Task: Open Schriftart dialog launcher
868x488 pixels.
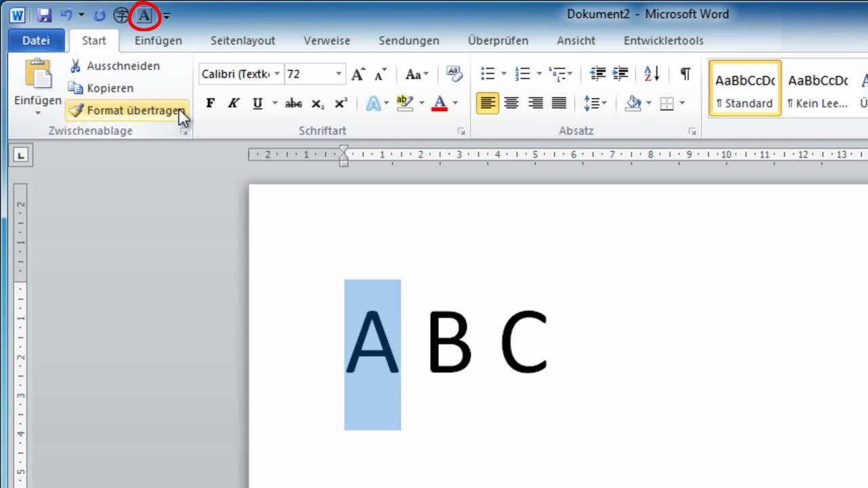Action: [x=462, y=132]
